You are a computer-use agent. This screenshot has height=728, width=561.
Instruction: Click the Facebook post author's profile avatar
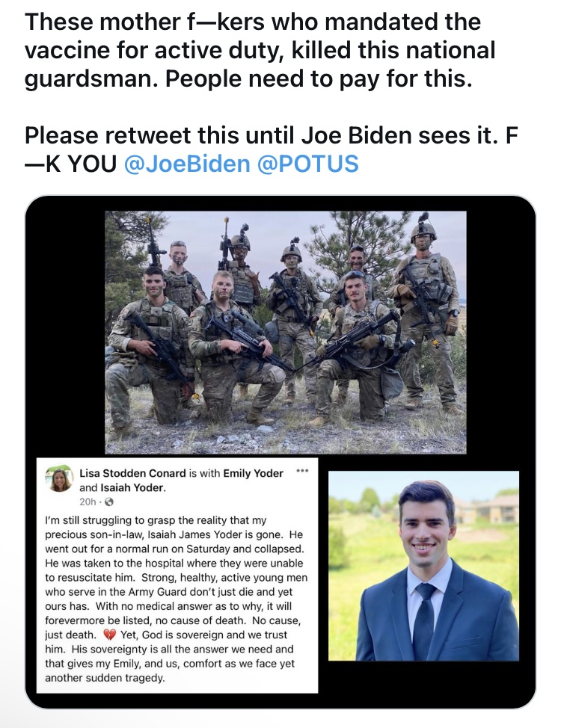[59, 478]
